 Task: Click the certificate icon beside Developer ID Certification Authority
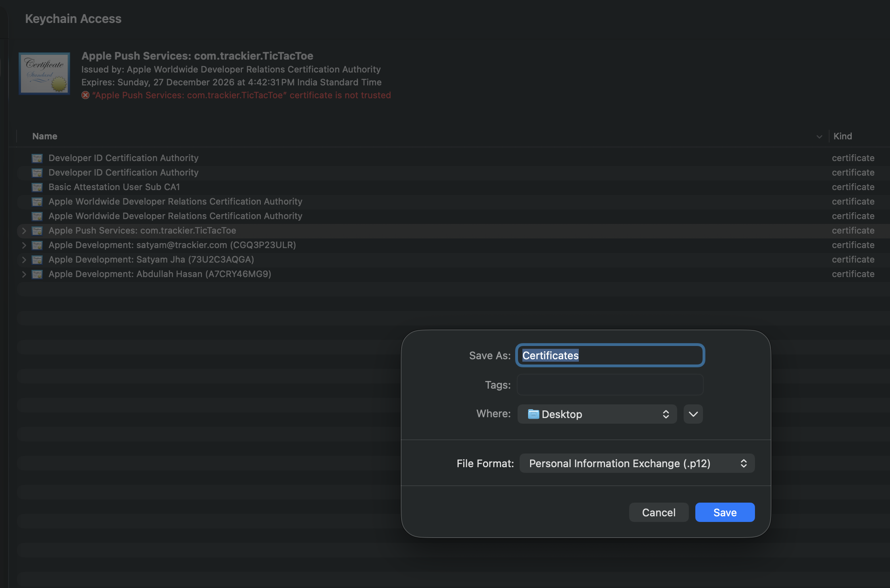pyautogui.click(x=37, y=158)
